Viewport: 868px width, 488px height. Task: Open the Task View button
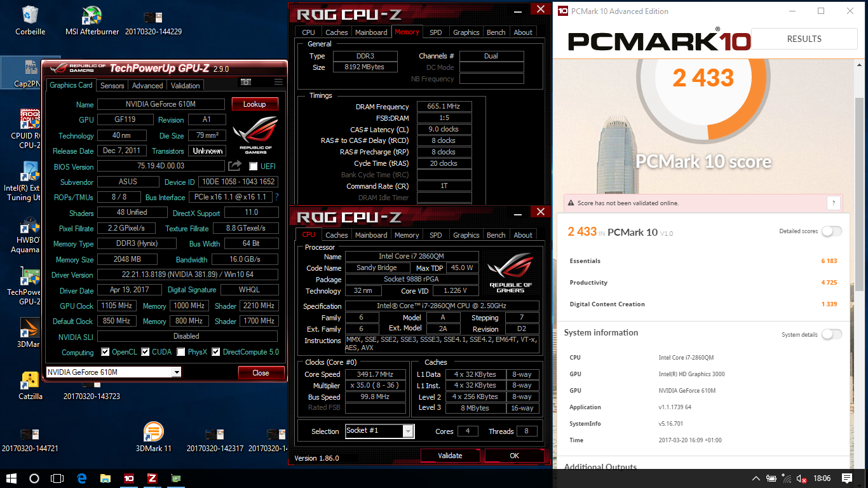click(57, 478)
